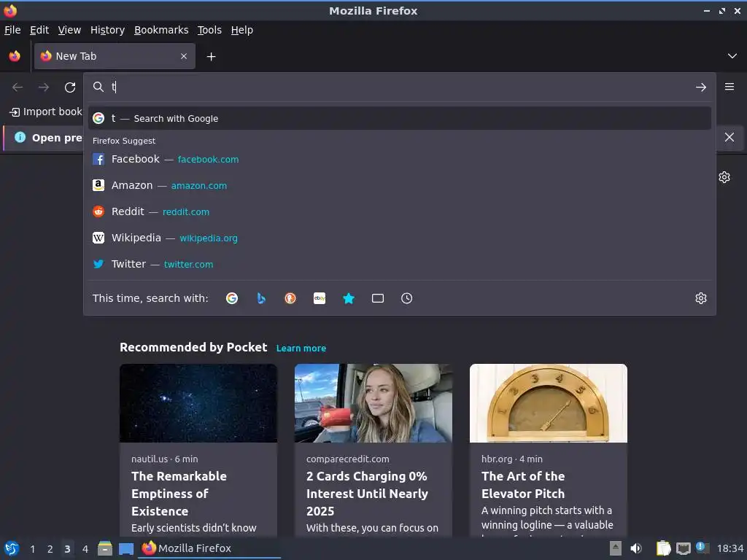Open article The Art of the Elevator Pitch
Image resolution: width=747 pixels, height=560 pixels.
tap(523, 485)
